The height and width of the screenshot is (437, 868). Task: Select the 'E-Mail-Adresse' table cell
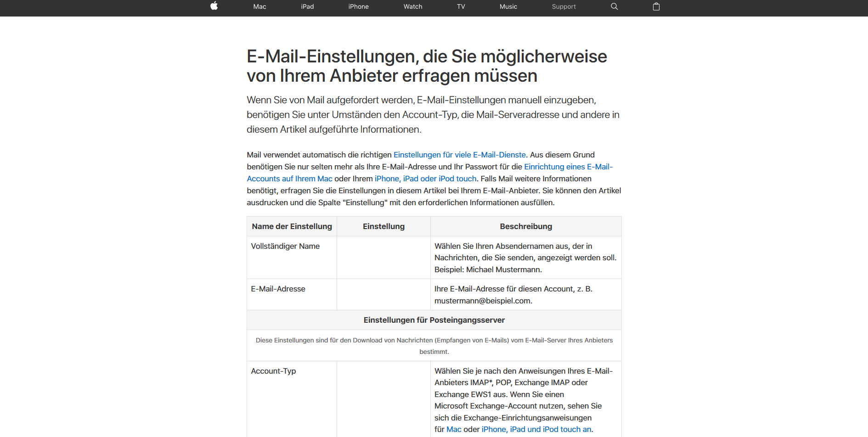point(292,295)
